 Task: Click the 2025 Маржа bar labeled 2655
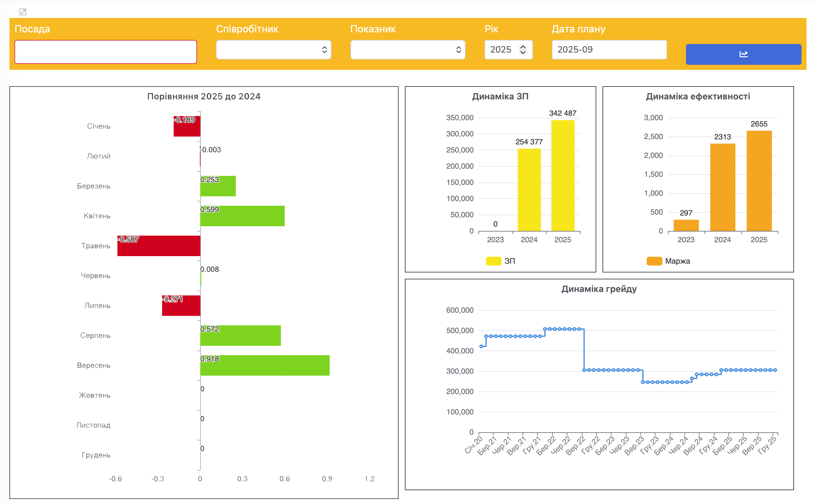759,181
